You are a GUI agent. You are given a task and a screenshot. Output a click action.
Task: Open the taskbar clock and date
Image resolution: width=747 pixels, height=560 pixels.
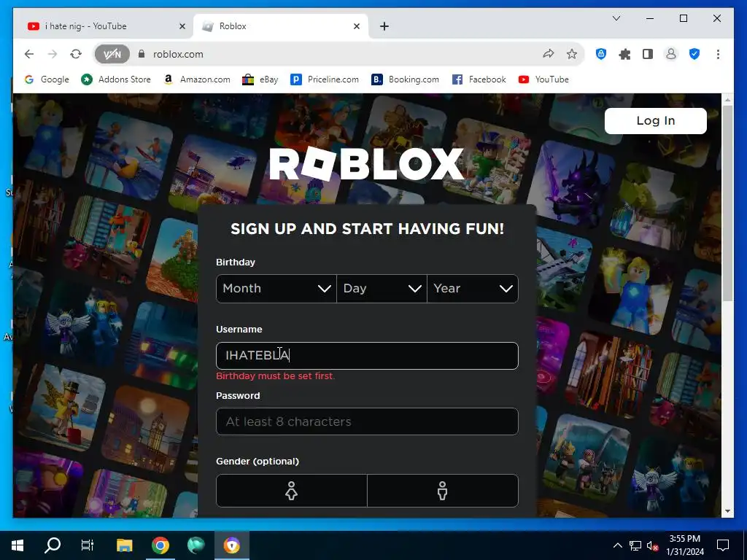(x=684, y=545)
